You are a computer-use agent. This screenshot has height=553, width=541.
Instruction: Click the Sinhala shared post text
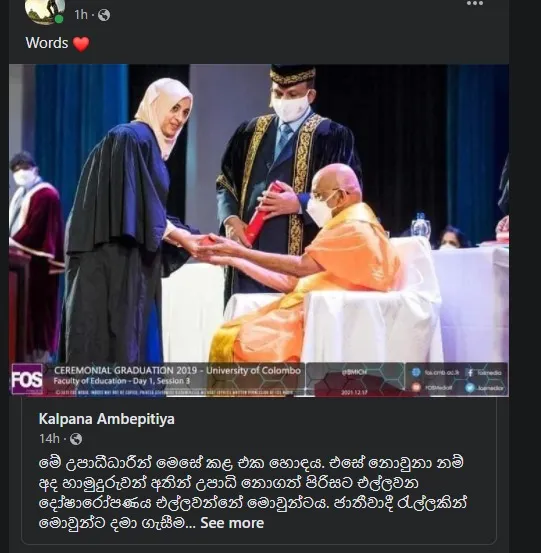click(253, 493)
